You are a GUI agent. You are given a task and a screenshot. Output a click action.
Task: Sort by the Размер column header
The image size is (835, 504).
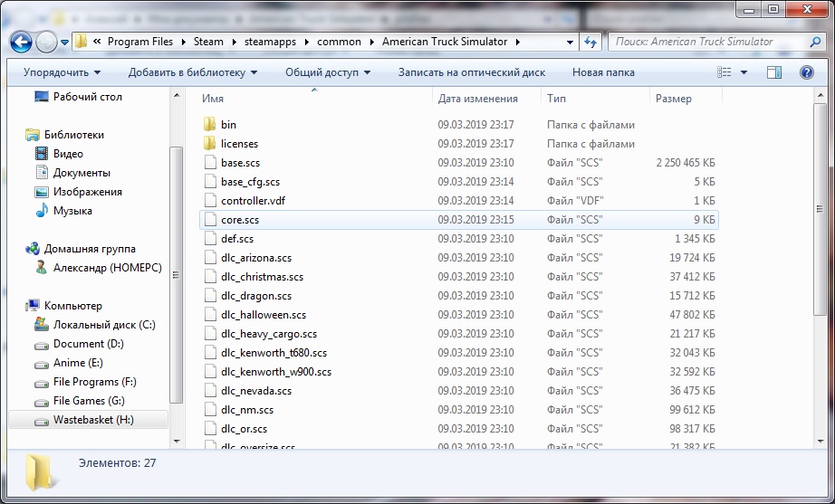686,99
